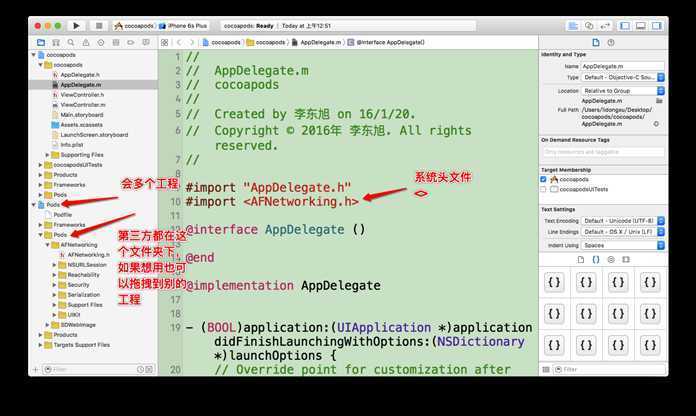
Task: Select cocoapods folder in jump bar
Action: (266, 43)
